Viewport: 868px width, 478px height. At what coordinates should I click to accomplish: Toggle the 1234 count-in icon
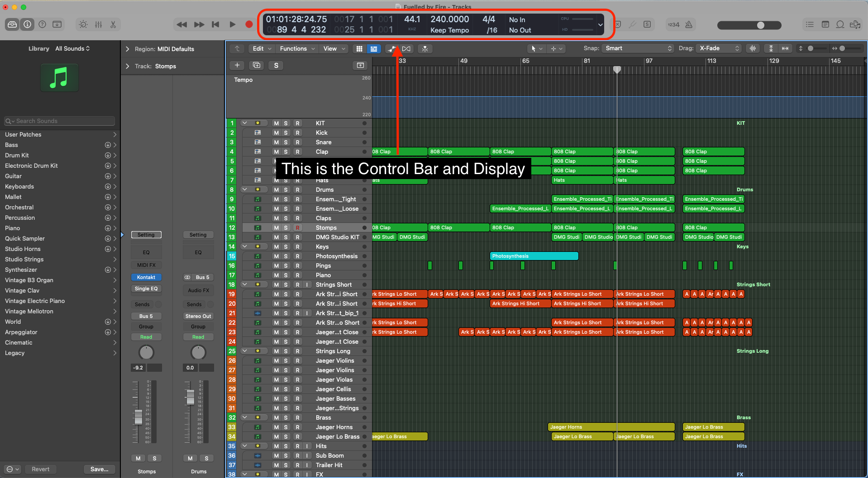tap(673, 25)
